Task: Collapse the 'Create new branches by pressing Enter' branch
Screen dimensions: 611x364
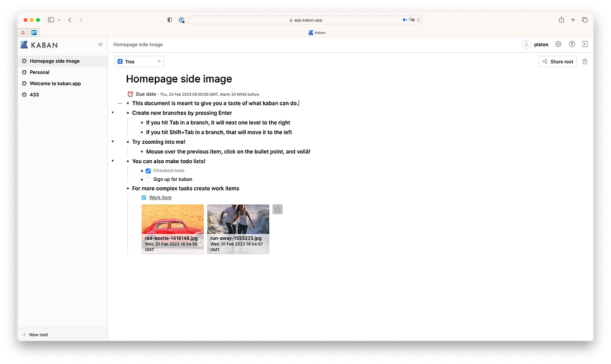Action: tap(113, 113)
